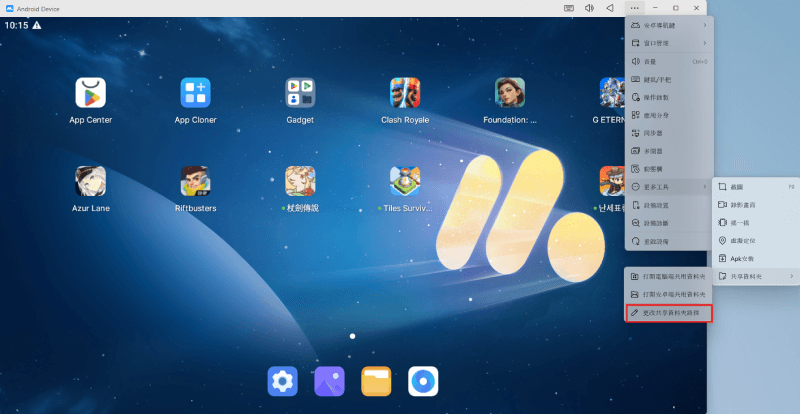Choose 設備診斷 diagnostics item
800x414 pixels.
pos(669,223)
